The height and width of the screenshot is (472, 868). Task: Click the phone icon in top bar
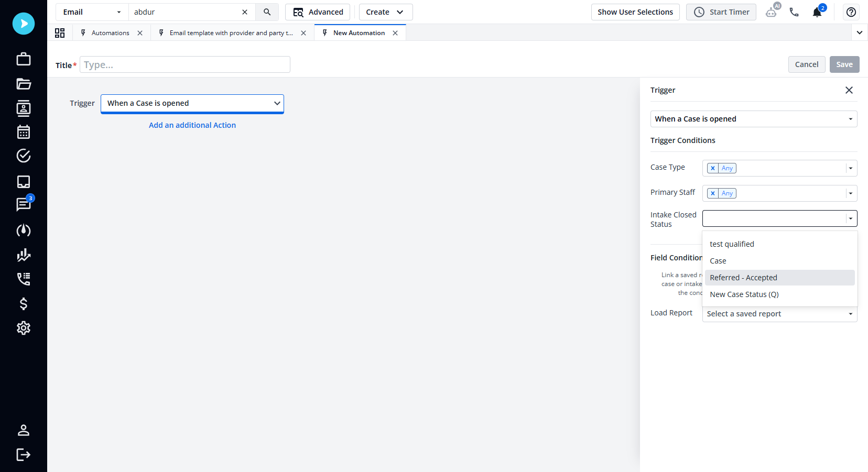click(x=794, y=12)
